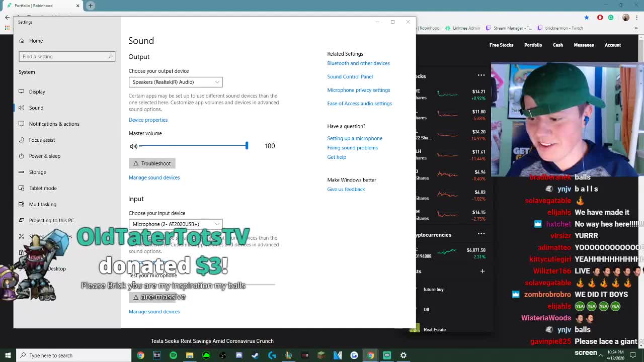Open the Settings gear in the taskbar

(x=404, y=355)
